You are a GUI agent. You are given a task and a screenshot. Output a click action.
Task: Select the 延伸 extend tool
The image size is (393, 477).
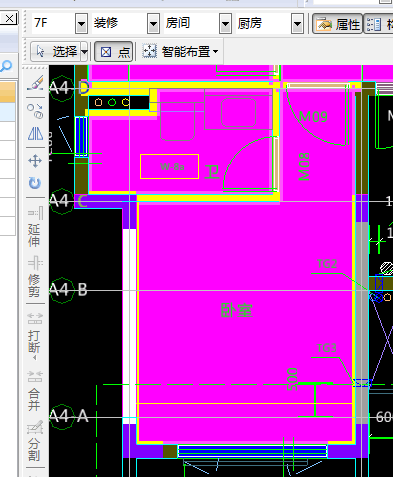[35, 227]
